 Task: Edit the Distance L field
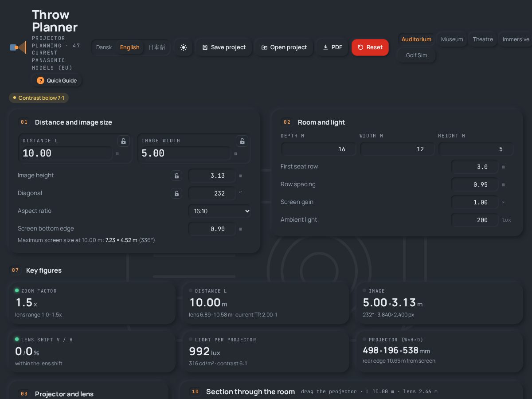click(x=67, y=153)
